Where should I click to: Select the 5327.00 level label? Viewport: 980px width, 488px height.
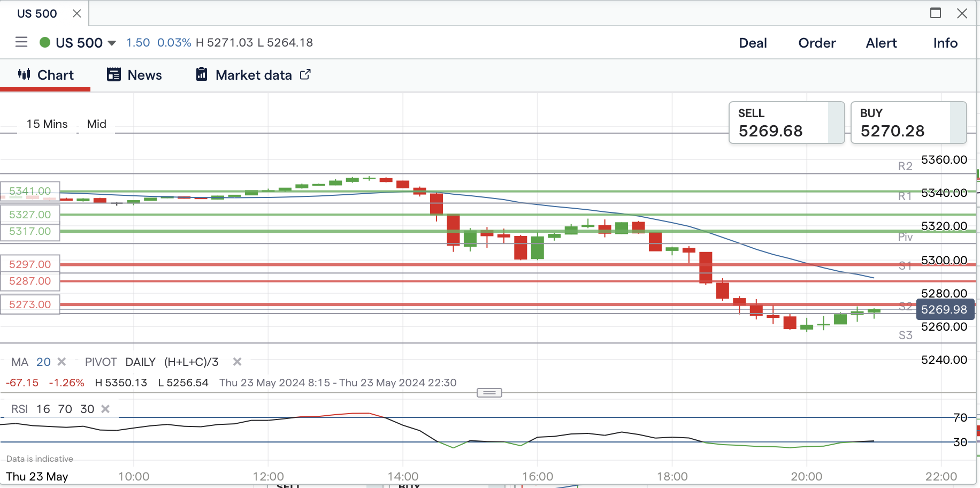tap(30, 215)
